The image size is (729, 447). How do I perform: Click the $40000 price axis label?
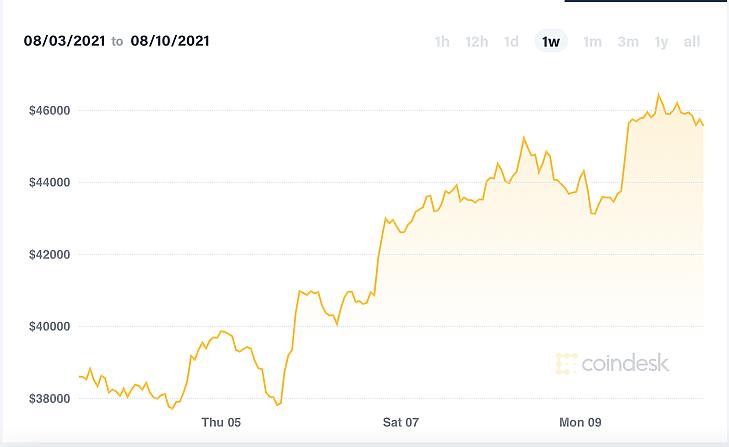coord(49,327)
